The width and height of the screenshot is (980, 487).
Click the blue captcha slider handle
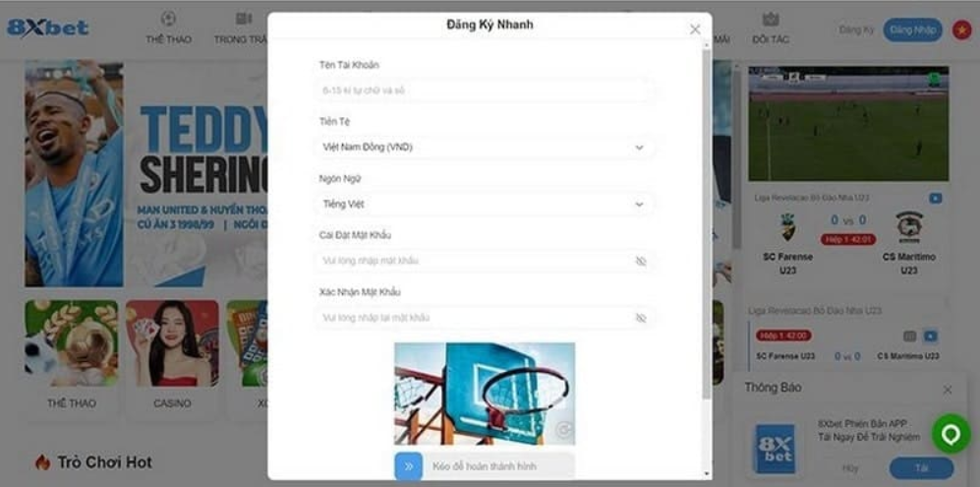pos(409,466)
